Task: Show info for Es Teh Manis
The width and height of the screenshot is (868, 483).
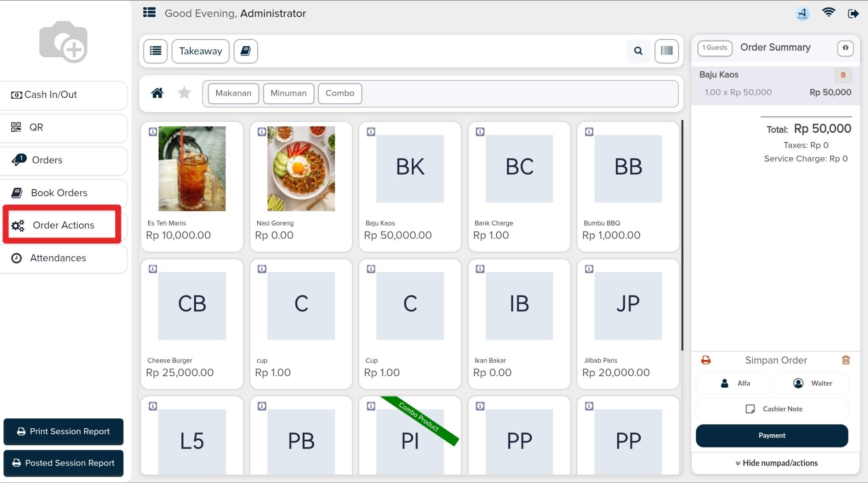Action: point(153,132)
